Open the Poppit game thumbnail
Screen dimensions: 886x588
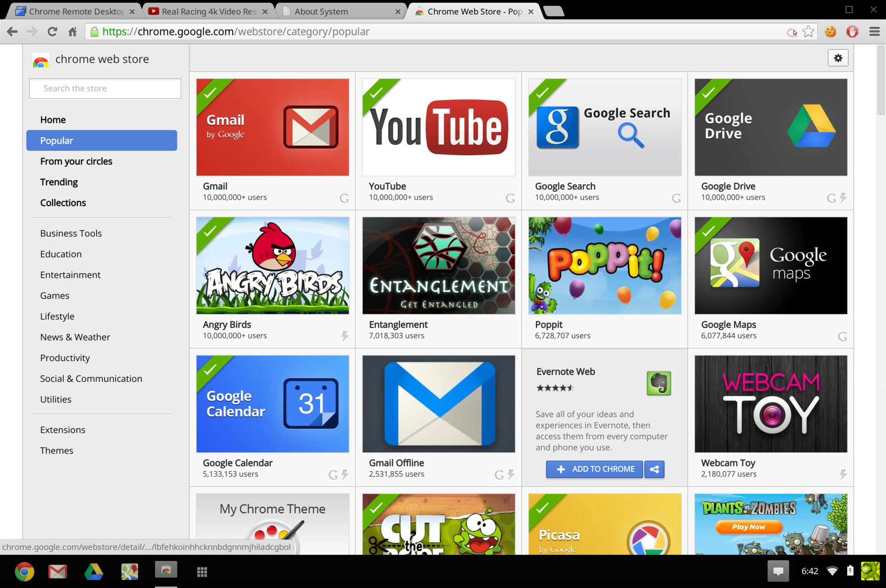coord(605,266)
